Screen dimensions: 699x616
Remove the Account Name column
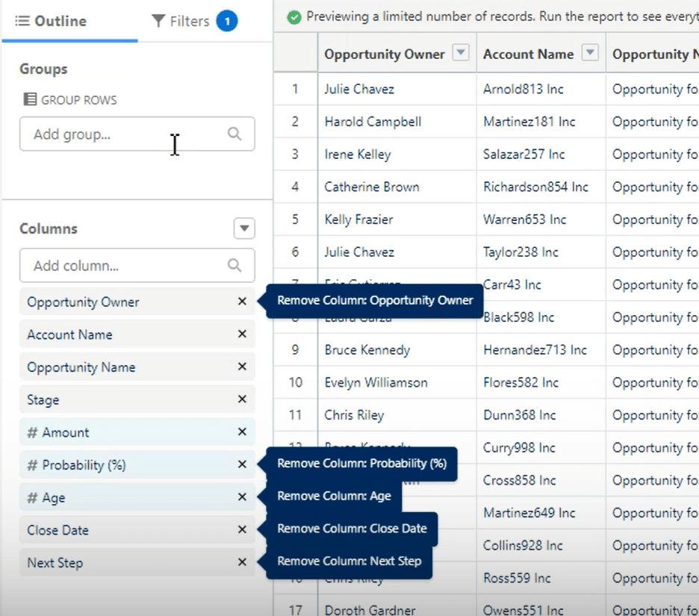(242, 335)
